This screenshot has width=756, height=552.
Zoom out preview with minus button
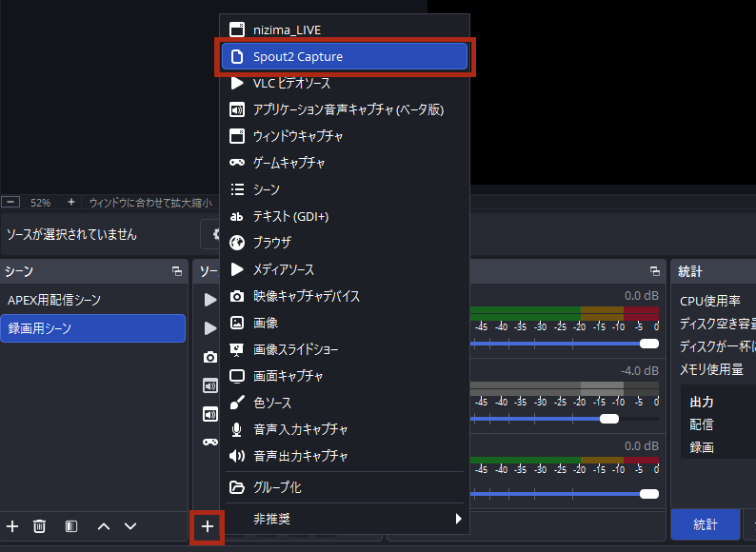pyautogui.click(x=10, y=202)
